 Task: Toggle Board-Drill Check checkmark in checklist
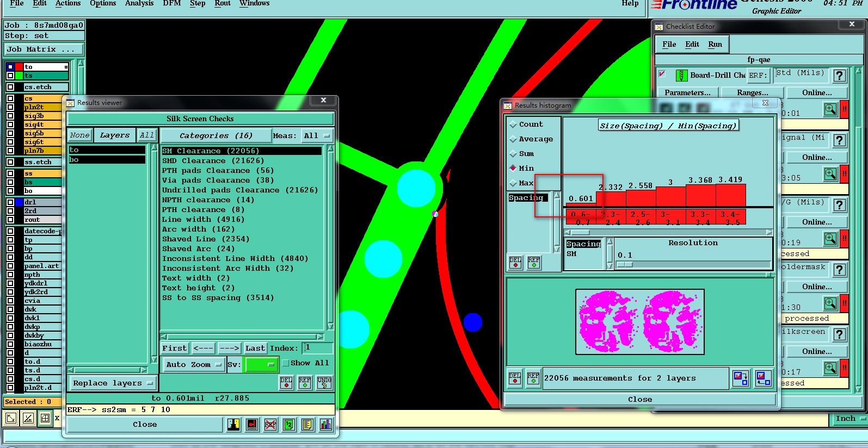coord(662,74)
